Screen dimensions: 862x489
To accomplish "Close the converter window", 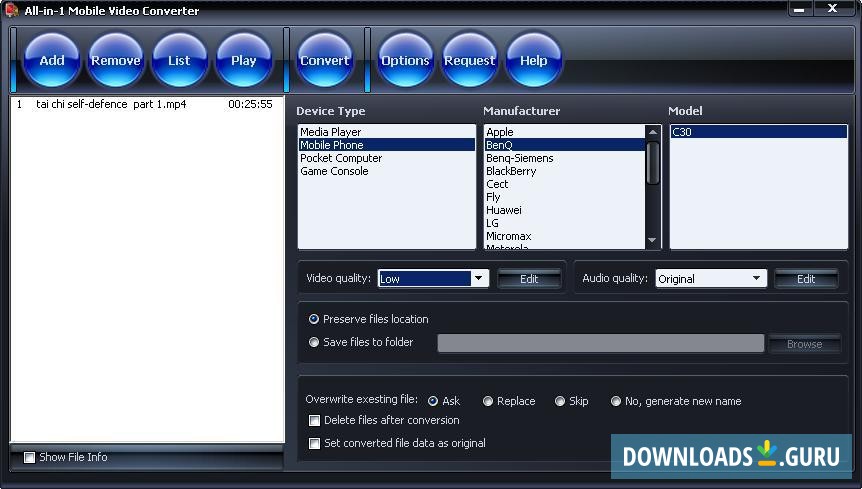I will tap(832, 8).
